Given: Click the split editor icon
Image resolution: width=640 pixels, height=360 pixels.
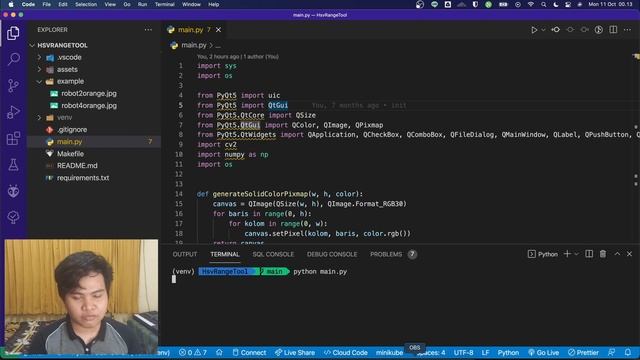Looking at the screenshot, I should pyautogui.click(x=613, y=30).
